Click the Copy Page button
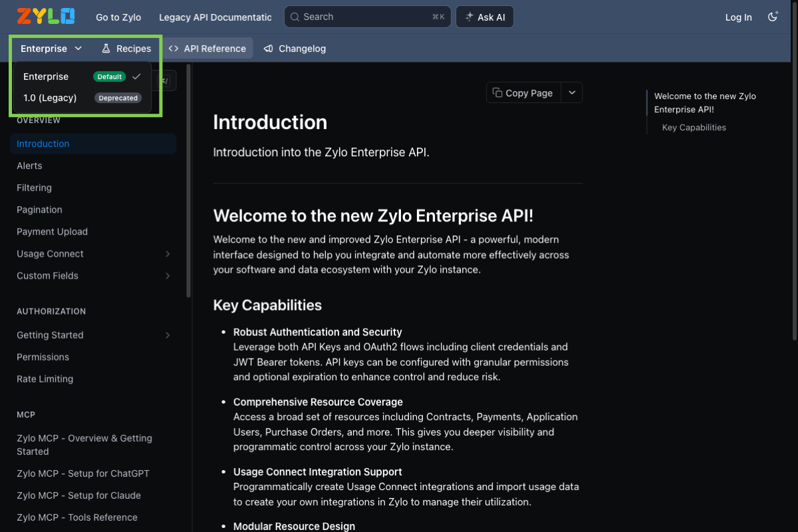Screen dimensions: 798x532 pos(524,93)
